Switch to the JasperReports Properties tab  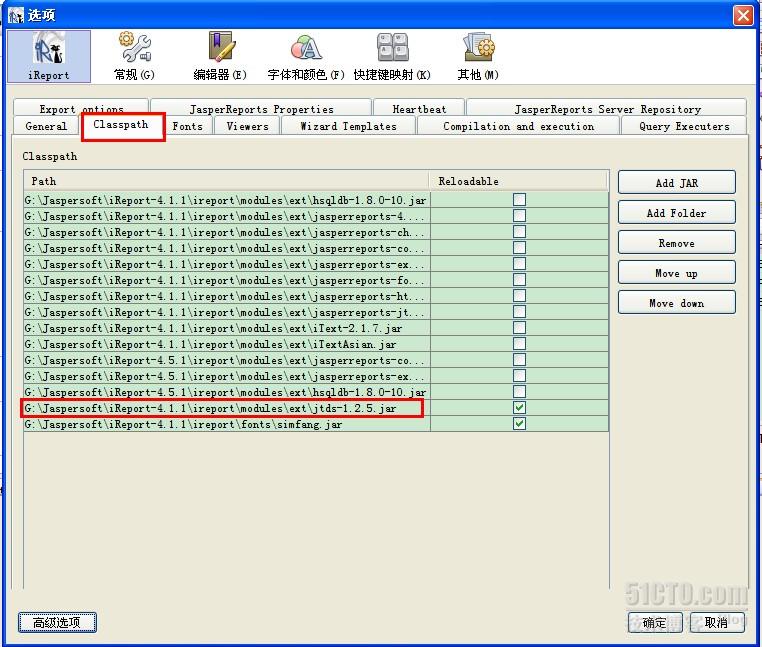click(261, 108)
